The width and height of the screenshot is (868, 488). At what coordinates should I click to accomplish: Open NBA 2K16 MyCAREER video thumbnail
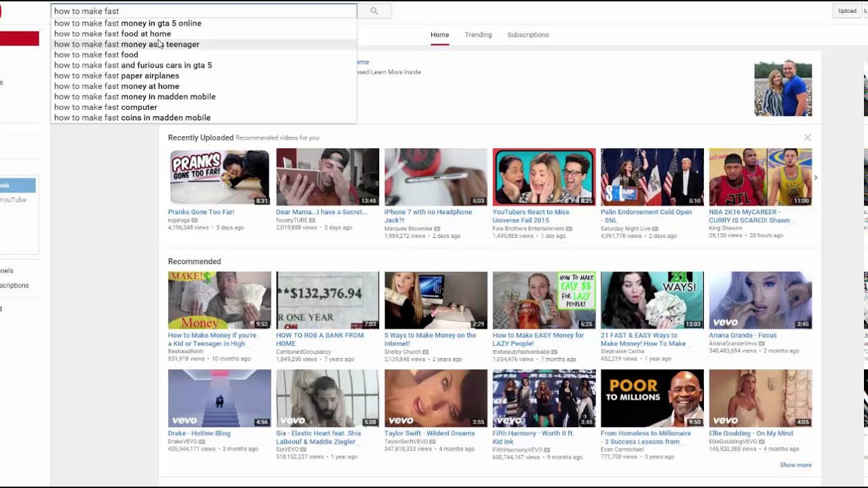[x=760, y=177]
